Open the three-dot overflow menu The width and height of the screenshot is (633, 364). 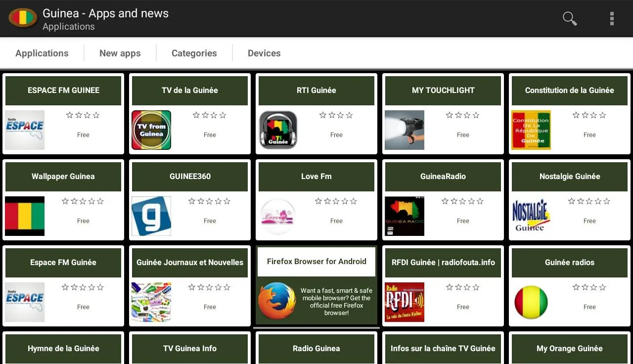coord(612,18)
